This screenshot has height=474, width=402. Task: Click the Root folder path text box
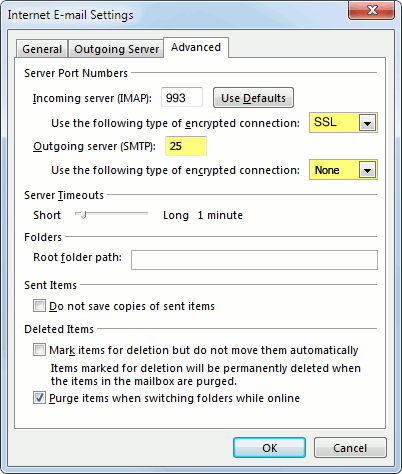[x=254, y=260]
